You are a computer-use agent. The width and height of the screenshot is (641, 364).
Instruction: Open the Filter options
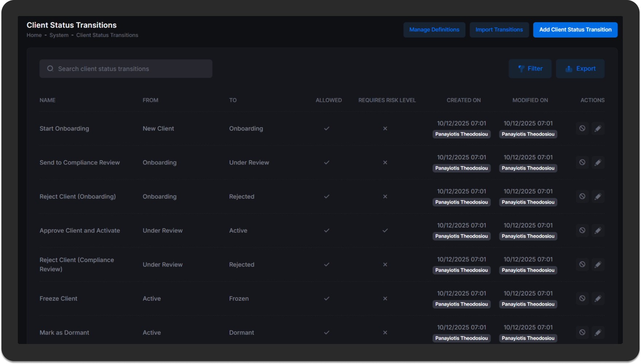[x=530, y=69]
